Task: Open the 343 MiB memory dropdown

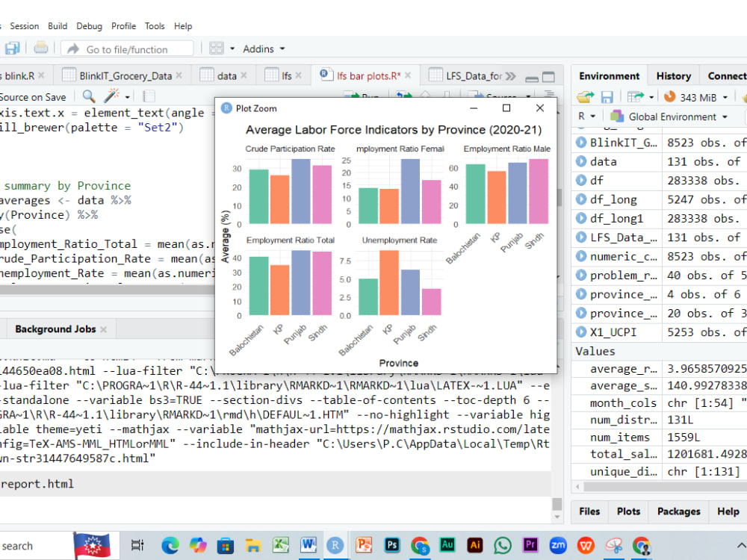Action: pyautogui.click(x=725, y=98)
